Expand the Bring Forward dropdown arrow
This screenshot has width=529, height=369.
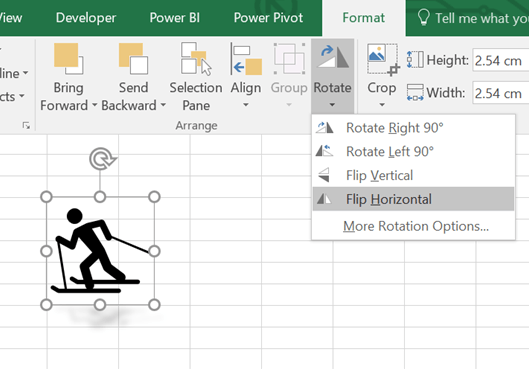click(94, 105)
